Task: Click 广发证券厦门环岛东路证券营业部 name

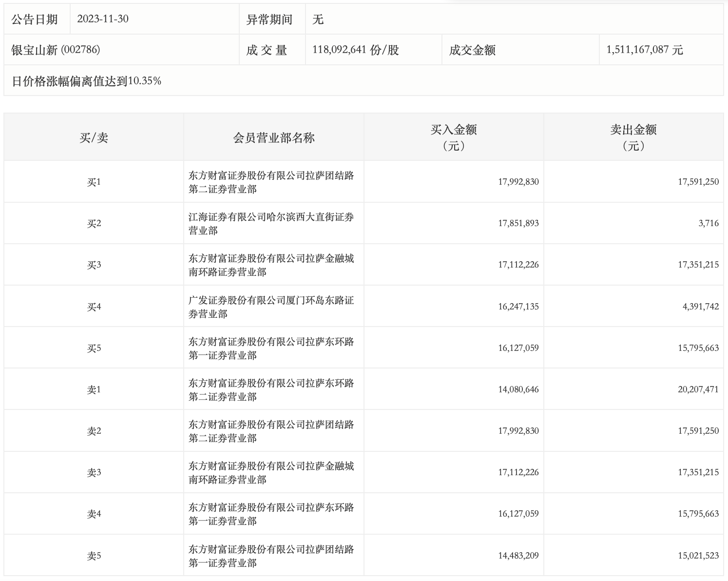Action: (271, 307)
